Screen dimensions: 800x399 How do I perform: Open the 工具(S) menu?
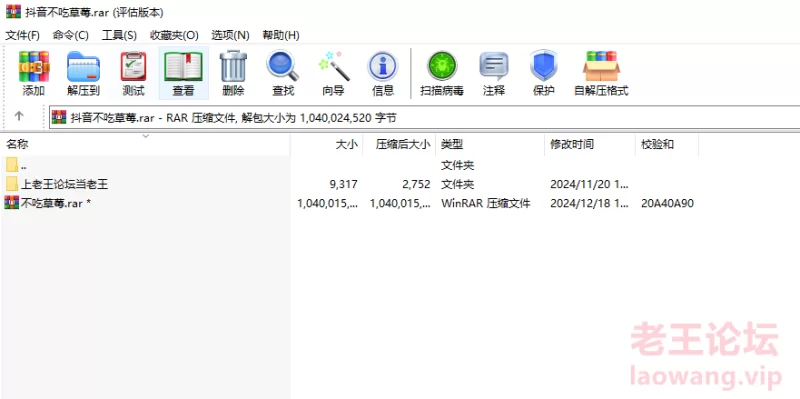click(119, 35)
